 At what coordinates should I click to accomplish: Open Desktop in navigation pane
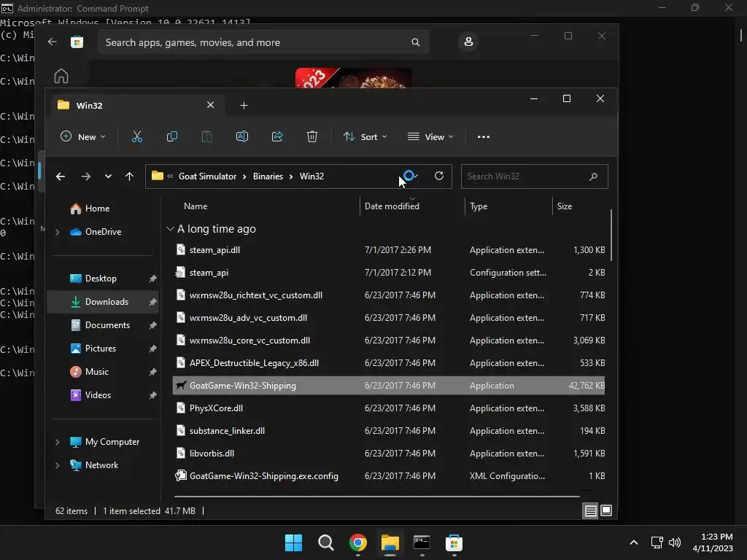[x=101, y=279]
